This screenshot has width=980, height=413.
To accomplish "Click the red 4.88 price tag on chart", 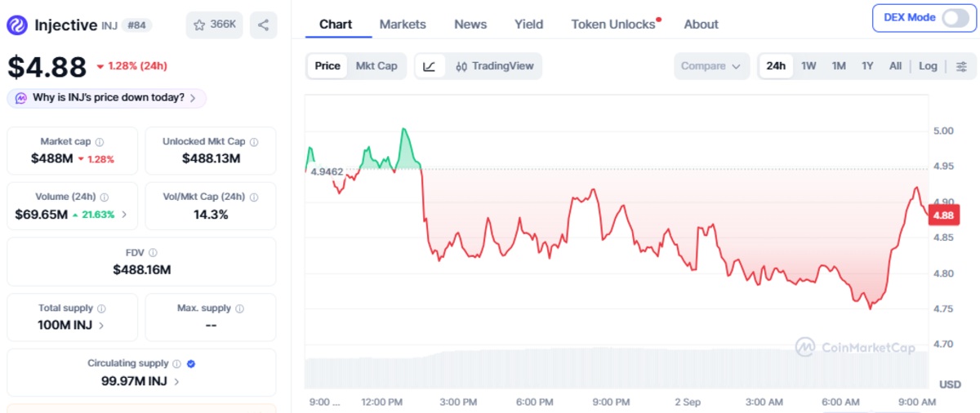I will [x=942, y=215].
